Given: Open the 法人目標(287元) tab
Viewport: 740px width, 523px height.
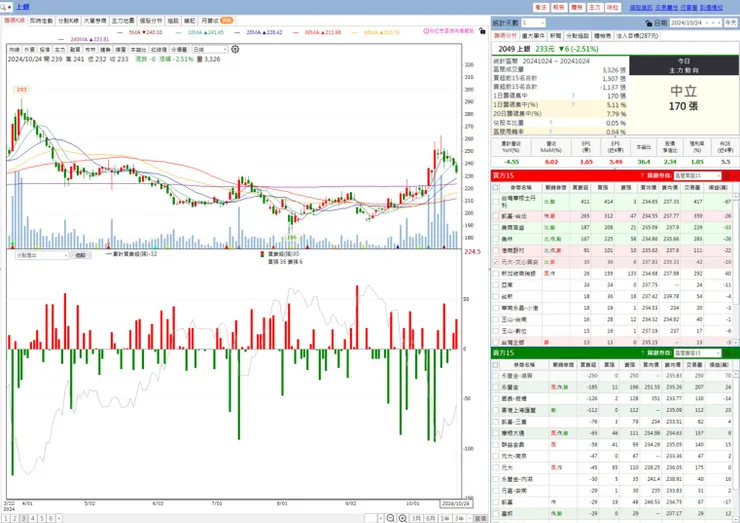Looking at the screenshot, I should (637, 36).
